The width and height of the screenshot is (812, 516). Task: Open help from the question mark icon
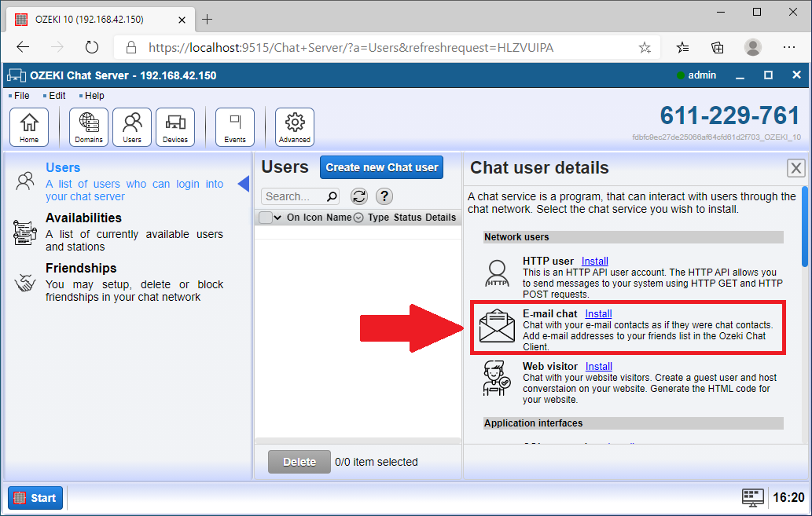pos(383,196)
